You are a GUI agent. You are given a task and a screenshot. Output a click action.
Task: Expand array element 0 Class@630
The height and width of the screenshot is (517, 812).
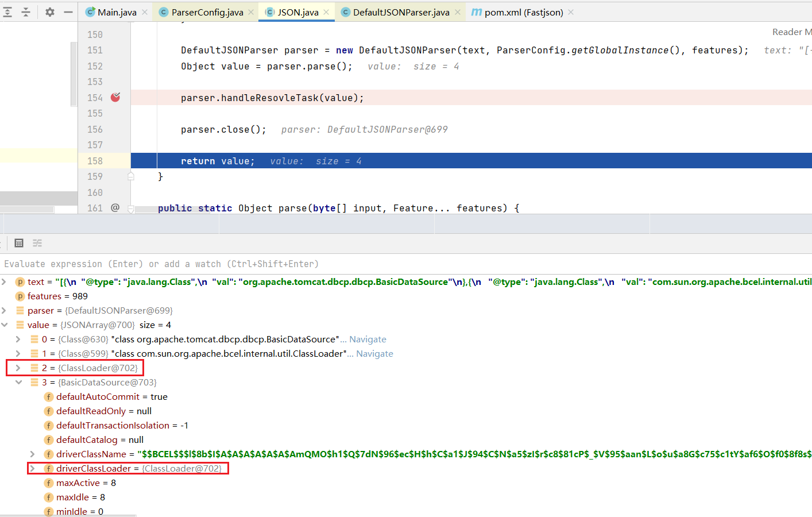tap(18, 339)
